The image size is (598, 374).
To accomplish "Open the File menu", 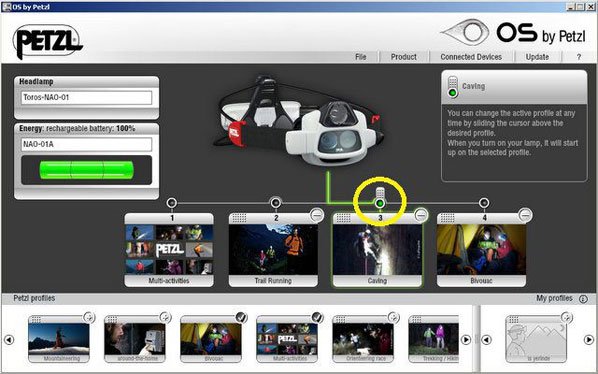I will [360, 57].
